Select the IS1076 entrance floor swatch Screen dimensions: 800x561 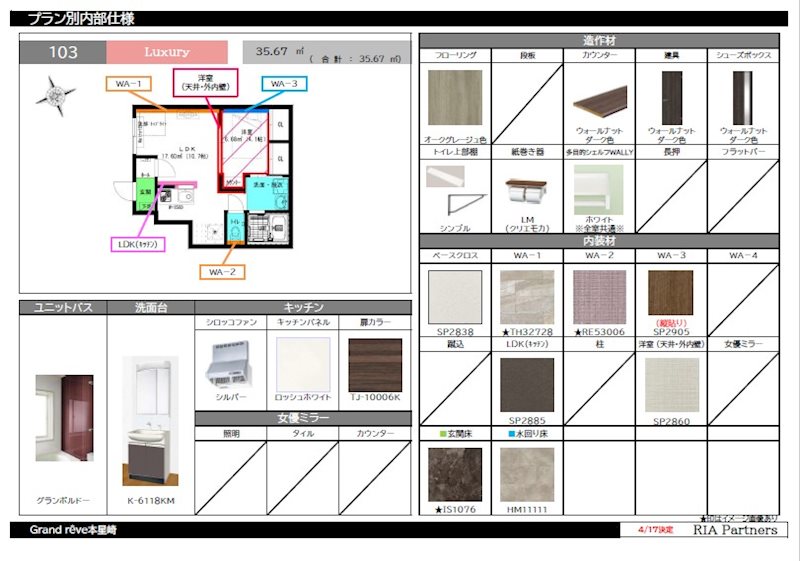point(455,475)
